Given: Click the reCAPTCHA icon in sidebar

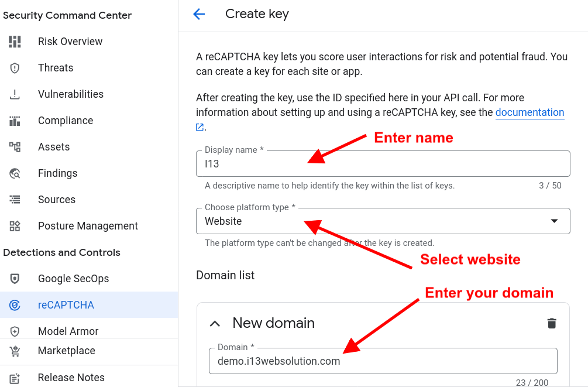Looking at the screenshot, I should (15, 305).
